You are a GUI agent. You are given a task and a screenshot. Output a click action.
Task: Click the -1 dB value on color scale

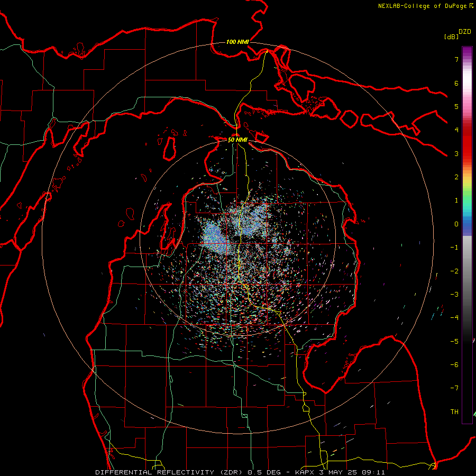pyautogui.click(x=454, y=248)
